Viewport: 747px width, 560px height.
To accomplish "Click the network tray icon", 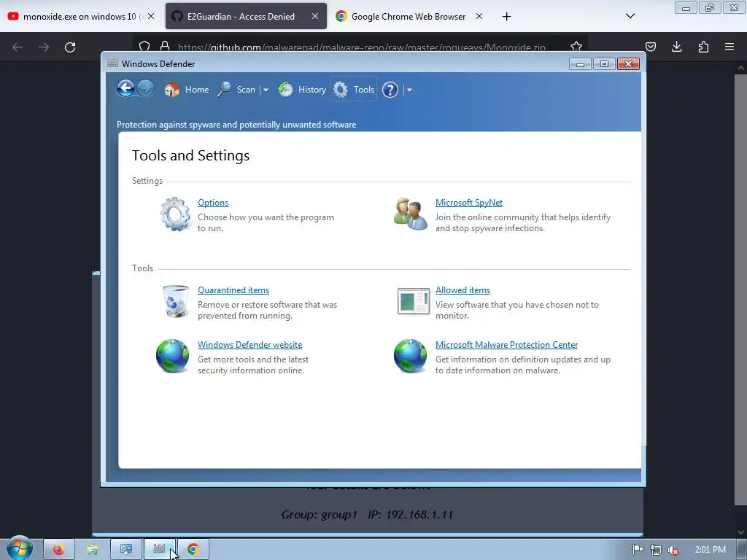I will 656,550.
